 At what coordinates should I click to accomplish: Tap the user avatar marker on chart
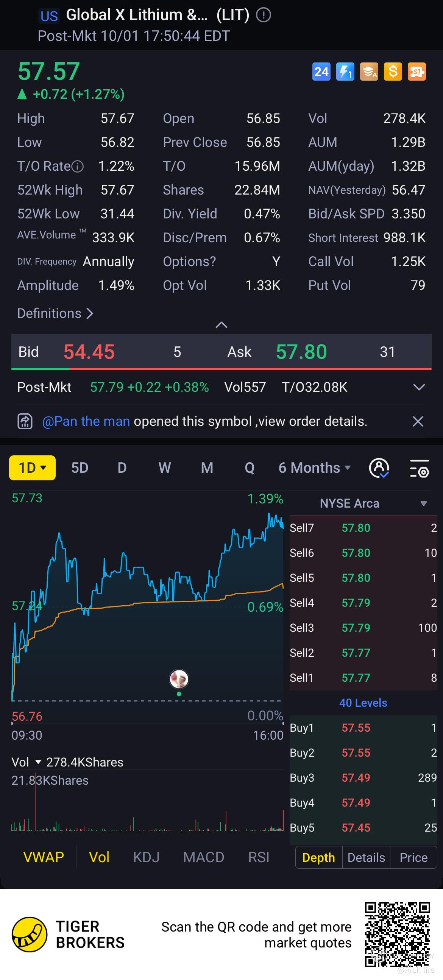[179, 679]
